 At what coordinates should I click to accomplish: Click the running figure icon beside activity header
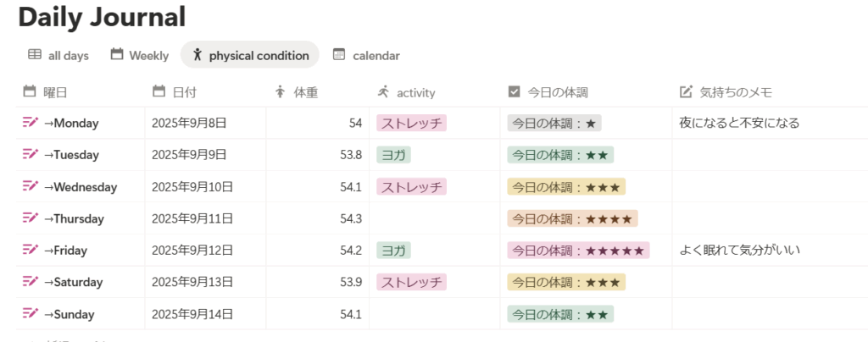coord(383,91)
